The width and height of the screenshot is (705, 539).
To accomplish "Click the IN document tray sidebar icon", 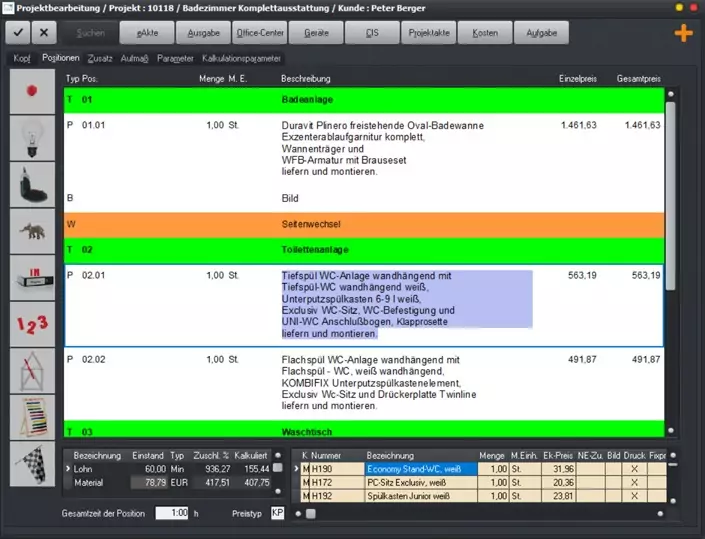I will 32,278.
